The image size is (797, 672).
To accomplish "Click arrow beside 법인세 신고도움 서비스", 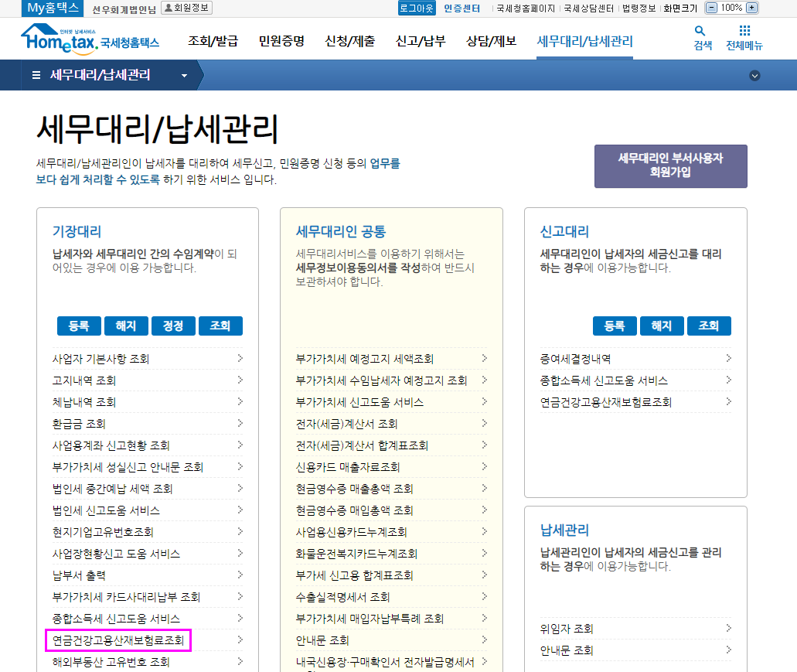I will [240, 510].
